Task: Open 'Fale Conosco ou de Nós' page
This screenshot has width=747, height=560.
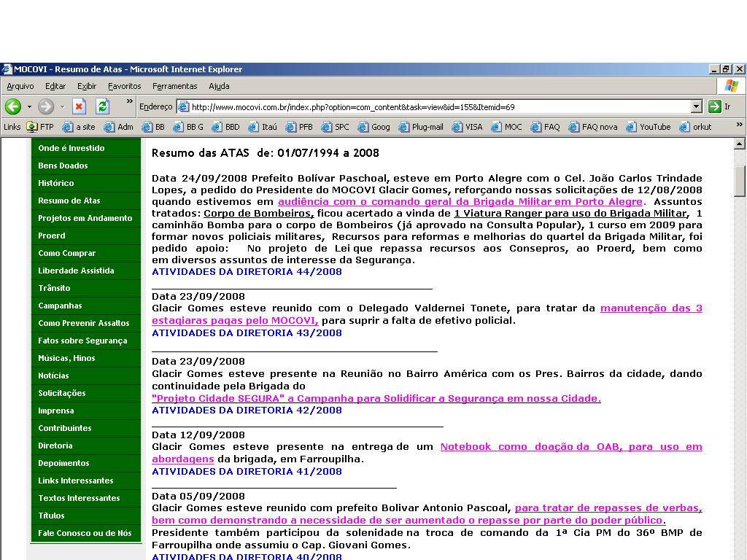Action: tap(86, 533)
